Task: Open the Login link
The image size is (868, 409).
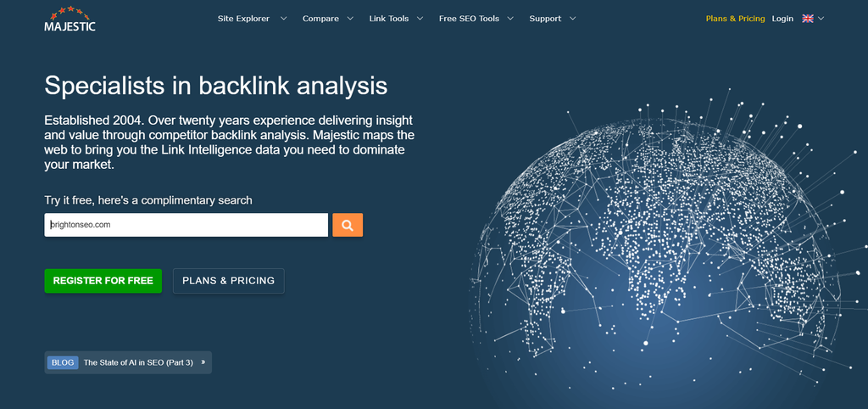Action: coord(782,19)
